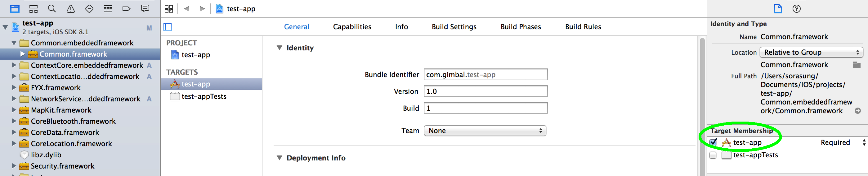Open the Team dropdown set to None
Screen dimensions: 868x176
coord(485,131)
